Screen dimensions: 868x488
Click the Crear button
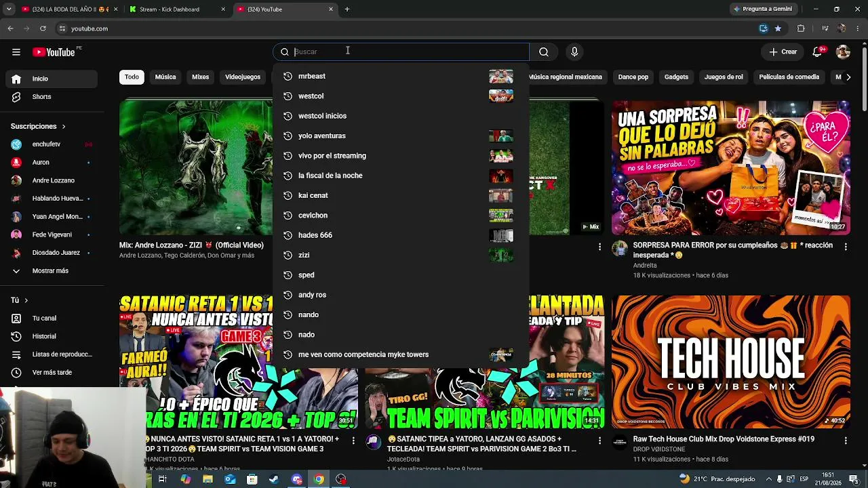783,52
